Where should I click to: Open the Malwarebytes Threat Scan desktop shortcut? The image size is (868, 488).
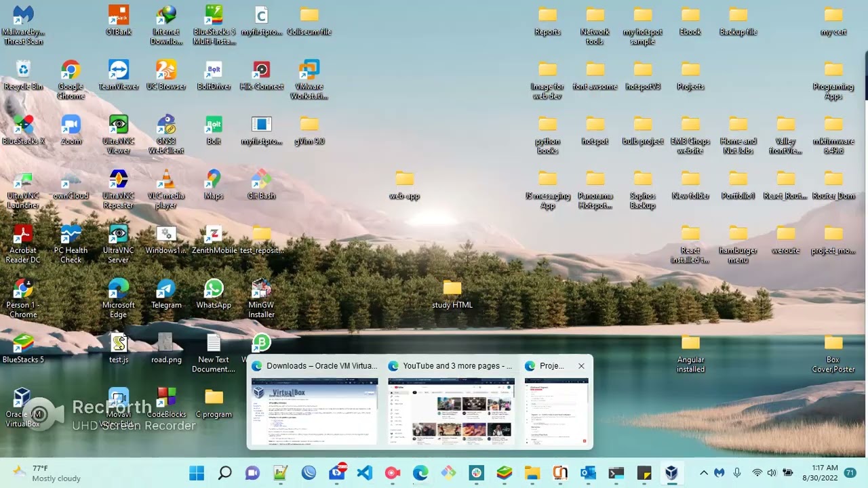(23, 25)
